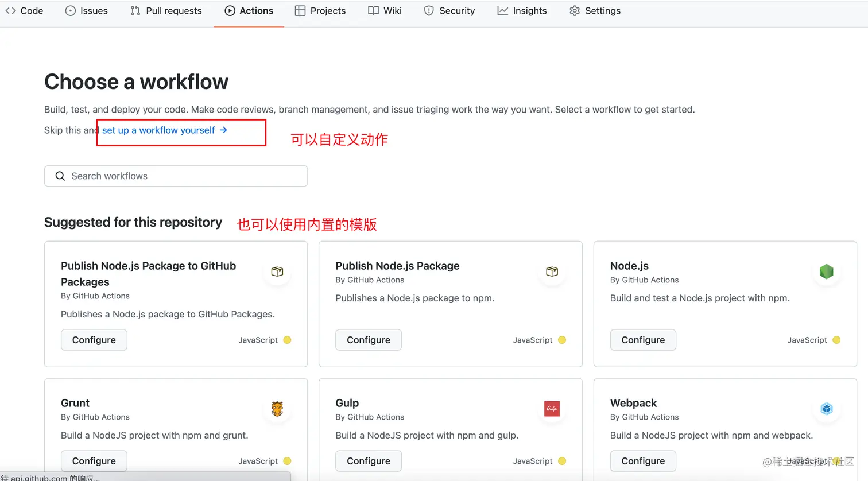This screenshot has height=481, width=868.
Task: Configure the Grunt workflow
Action: pyautogui.click(x=94, y=461)
